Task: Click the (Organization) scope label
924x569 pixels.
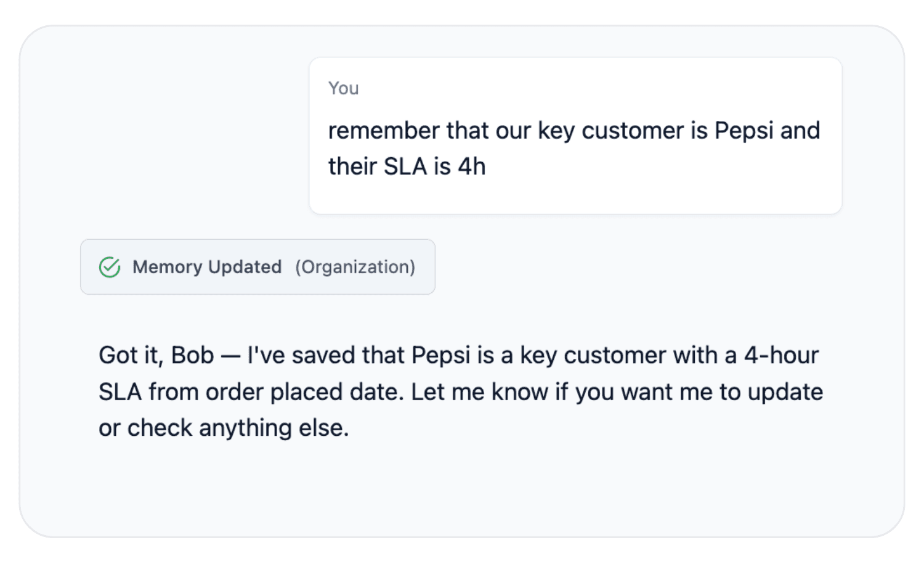Action: click(355, 267)
